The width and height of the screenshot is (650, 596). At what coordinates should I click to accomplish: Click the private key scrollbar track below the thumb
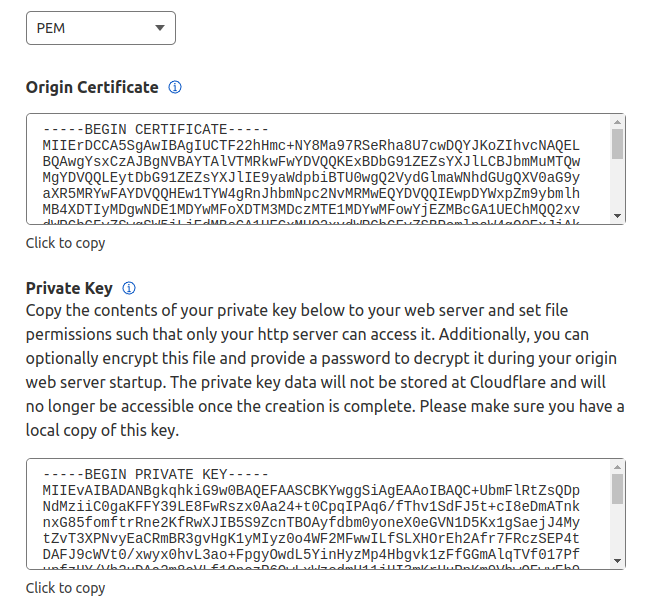[x=617, y=530]
